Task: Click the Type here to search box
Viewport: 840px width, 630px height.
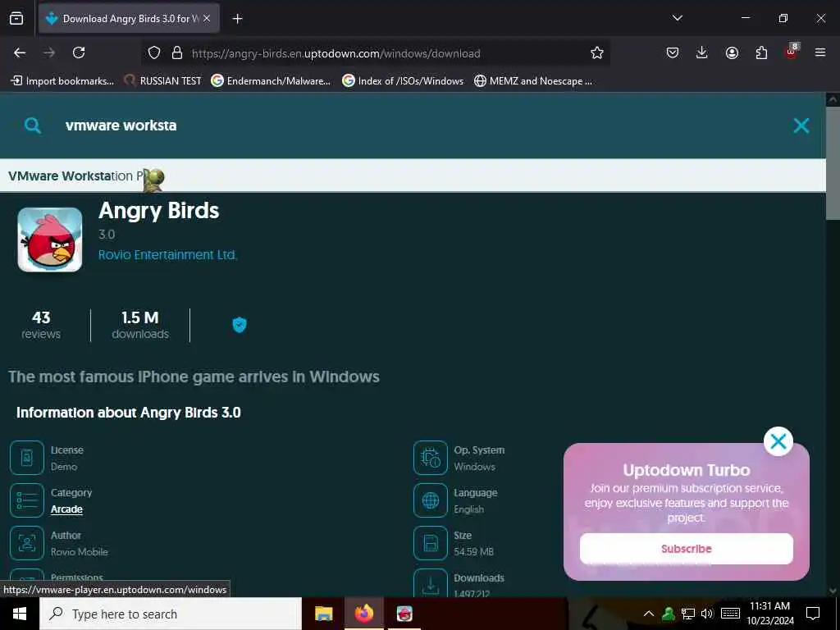Action: [171, 614]
